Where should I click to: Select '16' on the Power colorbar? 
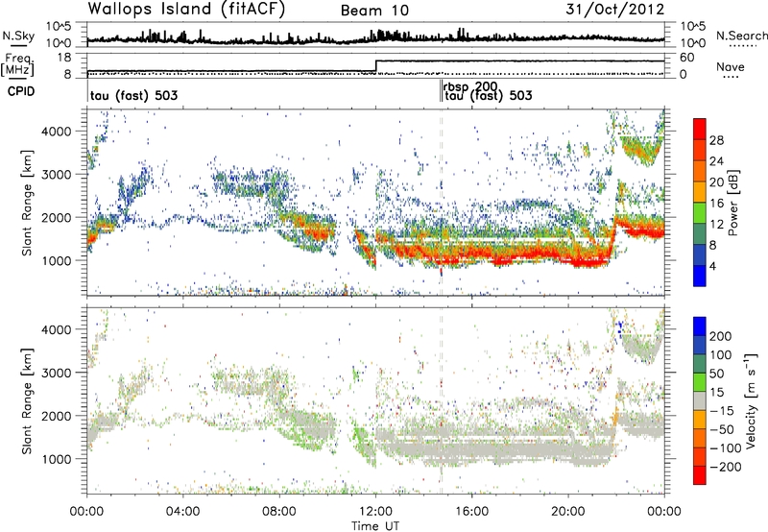tap(716, 204)
